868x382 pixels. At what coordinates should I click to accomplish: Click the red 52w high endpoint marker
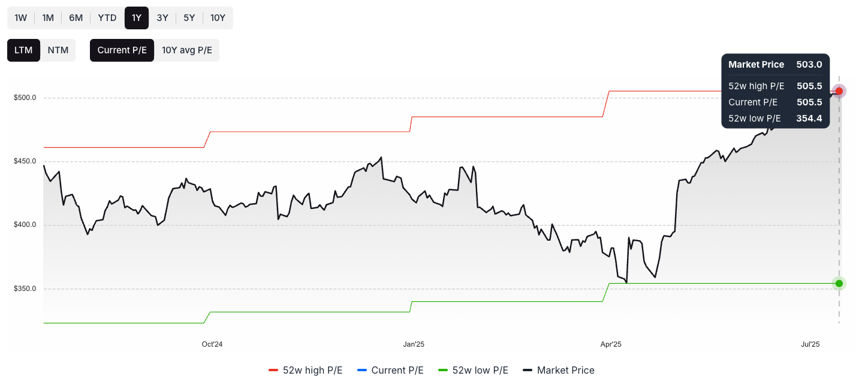tap(839, 91)
